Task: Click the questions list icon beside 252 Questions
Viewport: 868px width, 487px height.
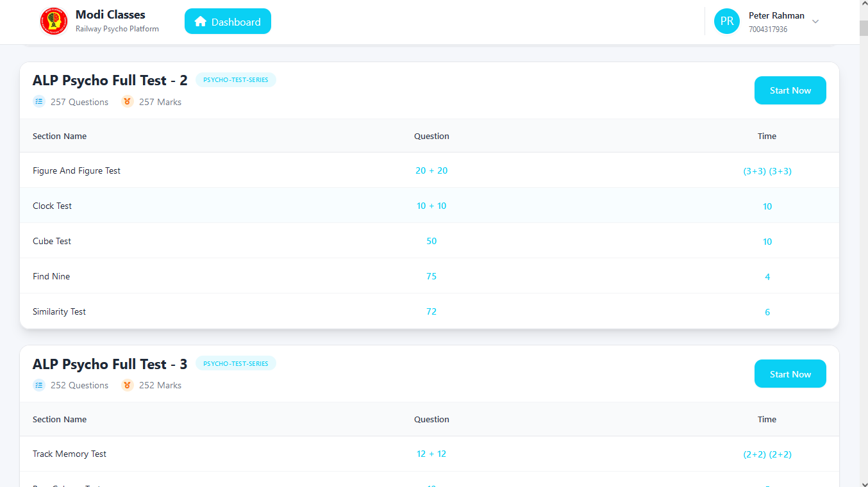Action: click(39, 385)
